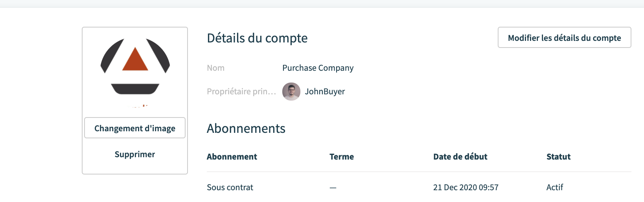Click the Nom field label

(x=216, y=68)
